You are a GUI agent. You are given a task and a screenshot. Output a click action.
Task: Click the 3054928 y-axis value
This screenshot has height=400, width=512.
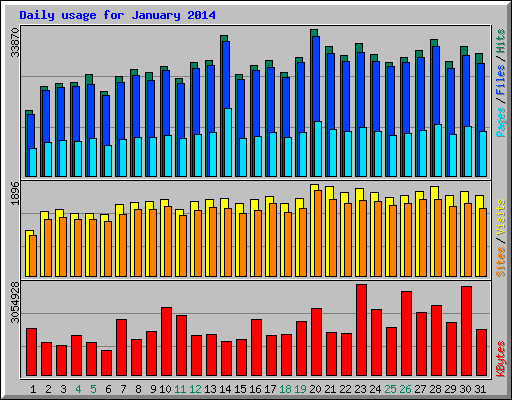pyautogui.click(x=15, y=303)
